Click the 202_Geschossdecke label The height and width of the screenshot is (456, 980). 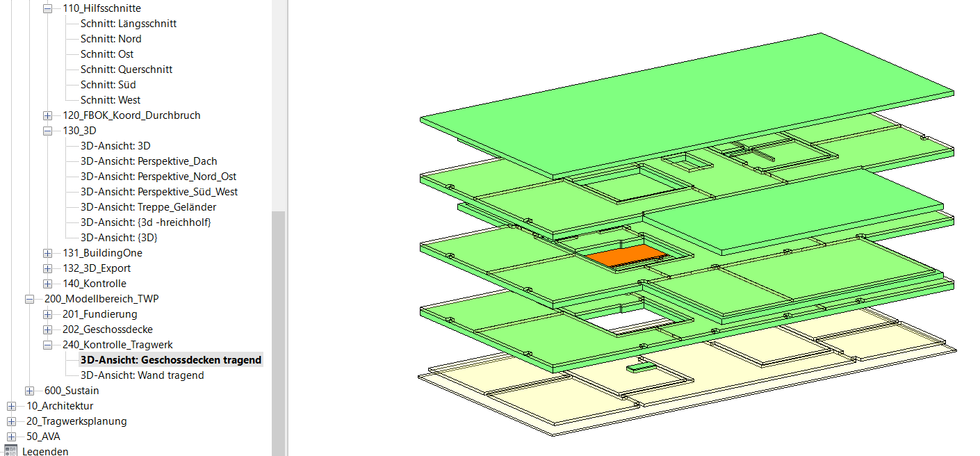click(107, 329)
